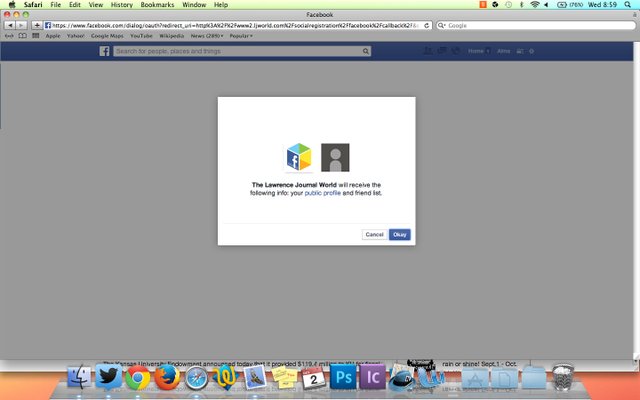640x400 pixels.
Task: Click the volume speaker icon
Action: tap(546, 4)
